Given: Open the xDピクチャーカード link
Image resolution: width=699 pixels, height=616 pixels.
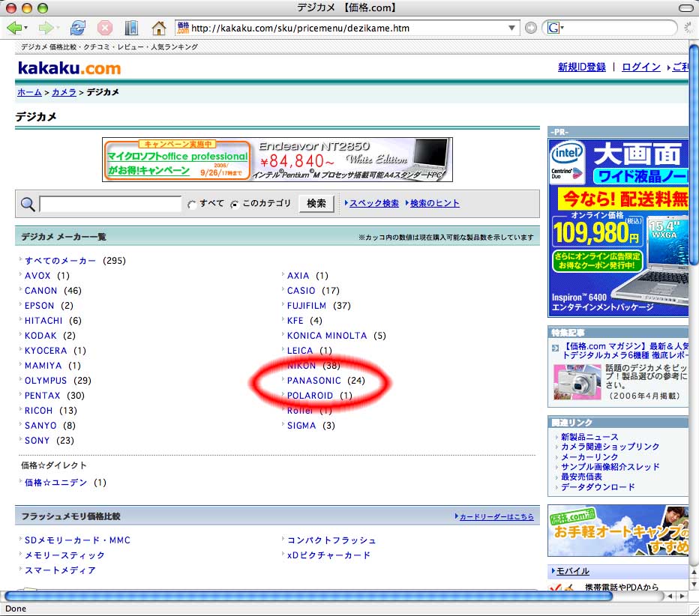Looking at the screenshot, I should 329,555.
